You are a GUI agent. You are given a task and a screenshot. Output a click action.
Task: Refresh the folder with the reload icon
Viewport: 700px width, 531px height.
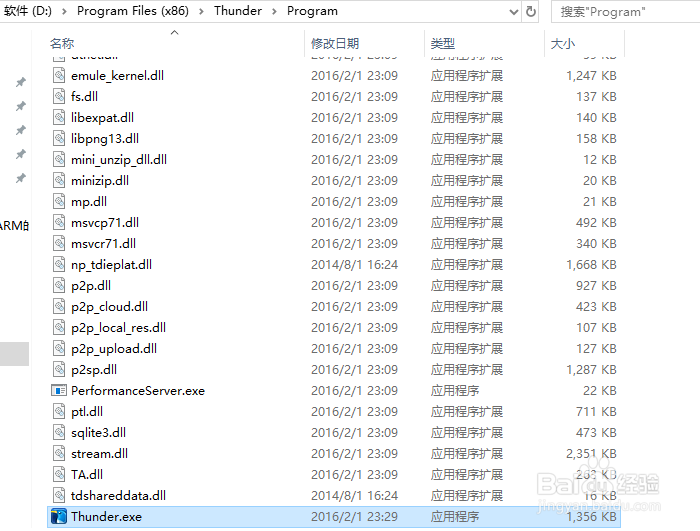point(530,11)
